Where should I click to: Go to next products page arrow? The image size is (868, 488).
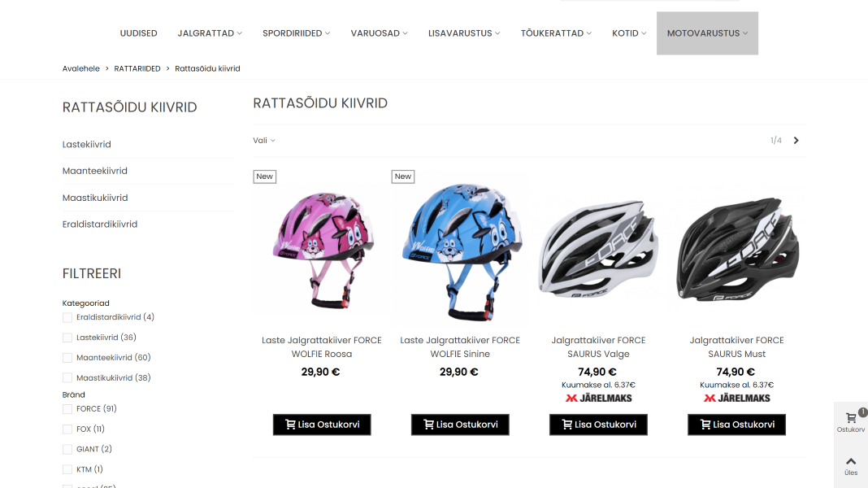(x=796, y=141)
